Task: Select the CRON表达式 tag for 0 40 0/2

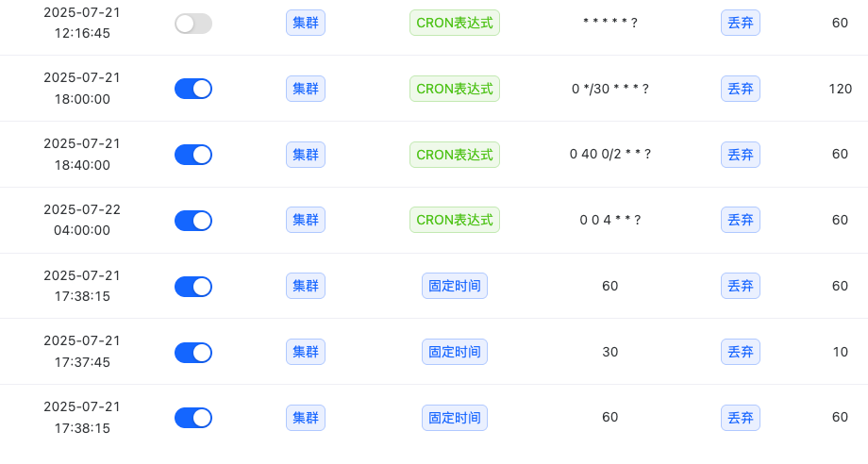Action: (455, 155)
